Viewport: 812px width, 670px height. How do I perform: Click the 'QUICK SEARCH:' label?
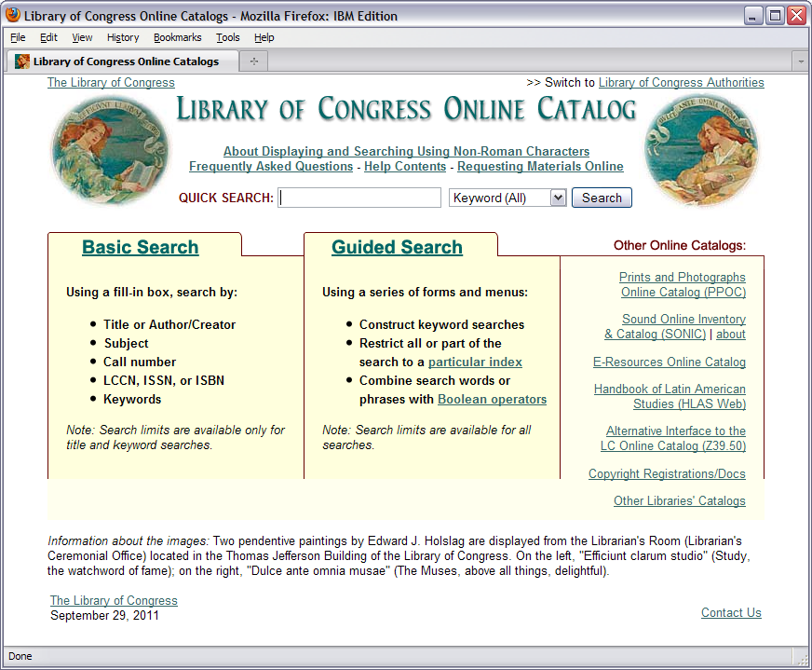225,198
